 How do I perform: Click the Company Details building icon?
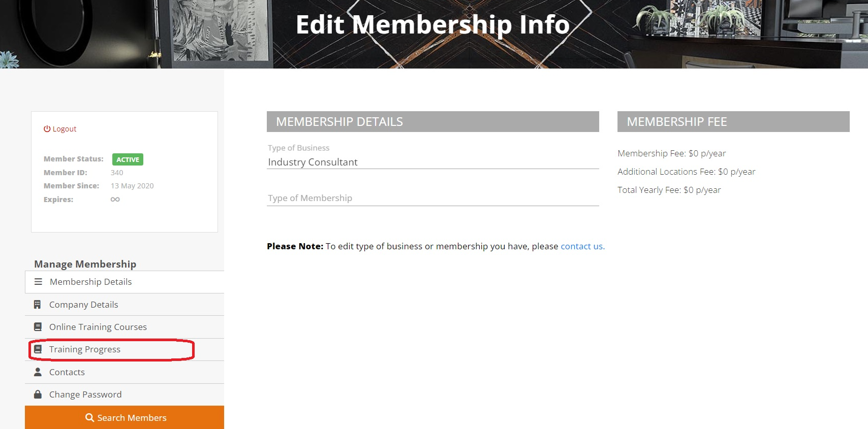pyautogui.click(x=38, y=305)
